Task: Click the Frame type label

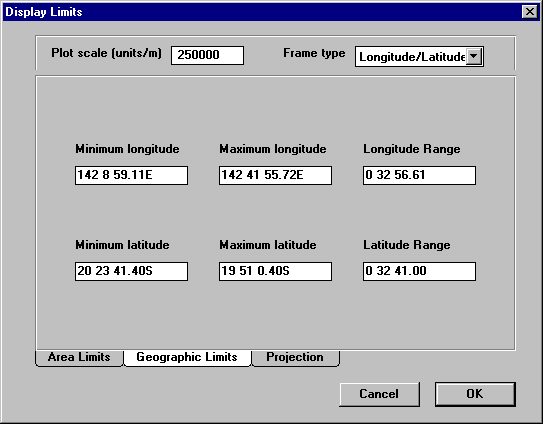Action: (x=314, y=53)
